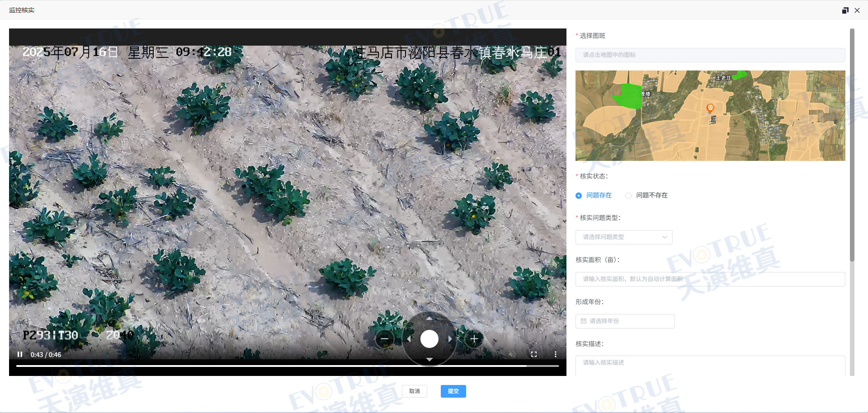868x413 pixels.
Task: Click the 选择图斑 selection field
Action: point(710,55)
